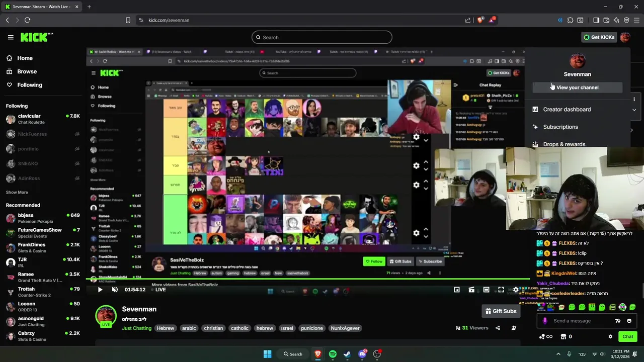The height and width of the screenshot is (362, 644).
Task: Open Spotify from the Windows taskbar
Action: coord(333,354)
